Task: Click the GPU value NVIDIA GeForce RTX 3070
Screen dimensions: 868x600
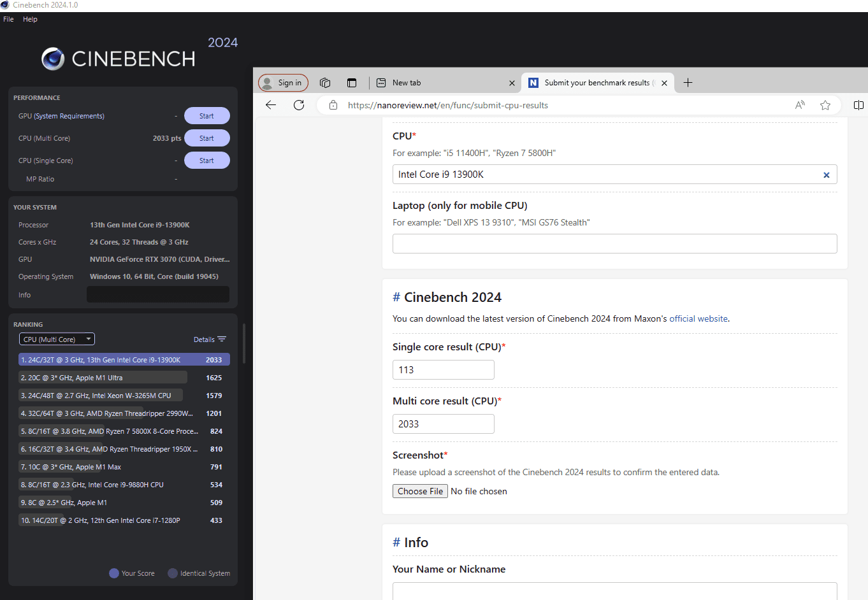Action: [x=159, y=259]
